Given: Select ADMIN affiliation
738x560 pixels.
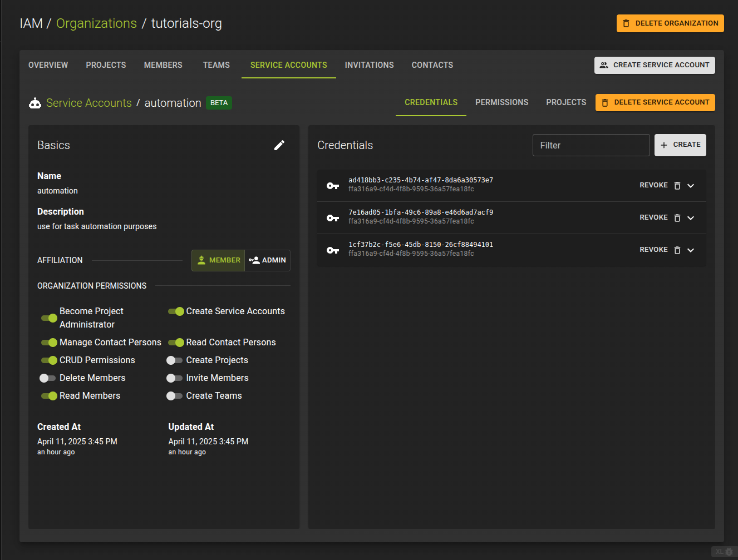Looking at the screenshot, I should (267, 260).
